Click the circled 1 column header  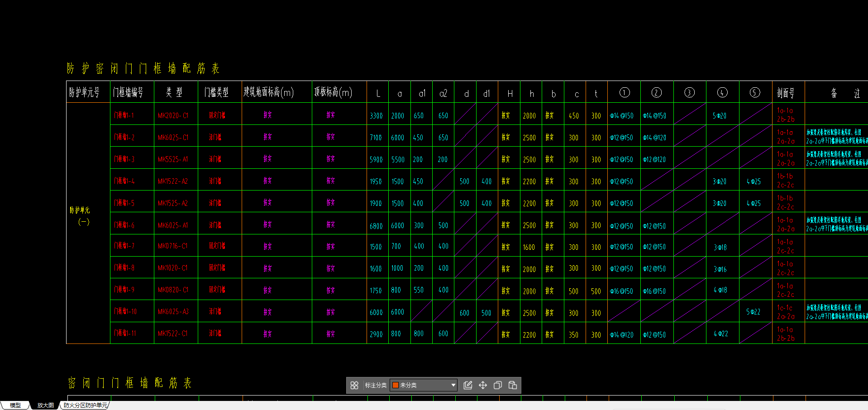625,92
